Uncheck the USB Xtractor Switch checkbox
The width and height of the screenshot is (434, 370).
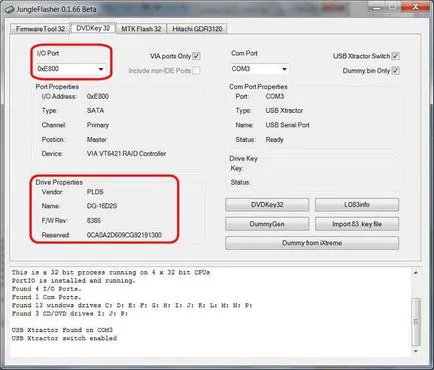[395, 56]
